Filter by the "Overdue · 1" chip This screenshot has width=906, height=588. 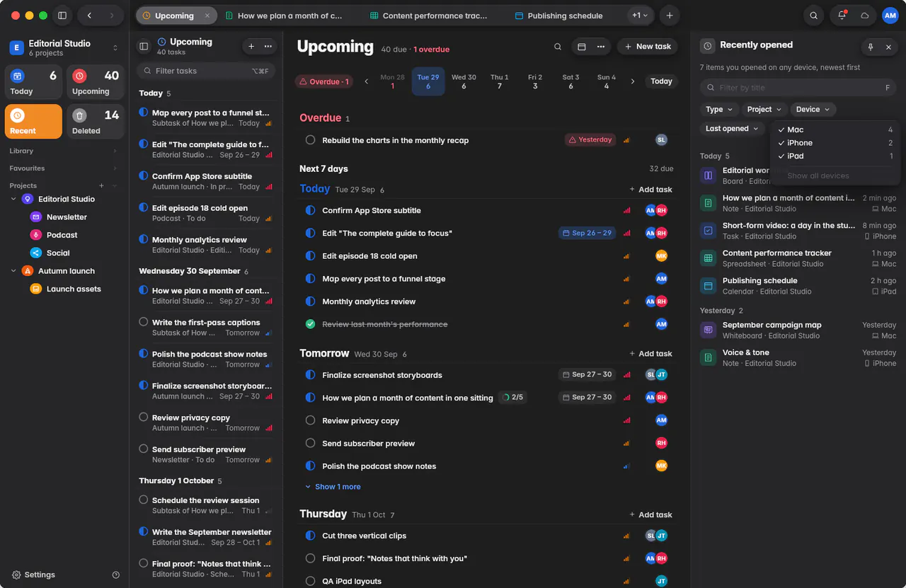point(325,81)
